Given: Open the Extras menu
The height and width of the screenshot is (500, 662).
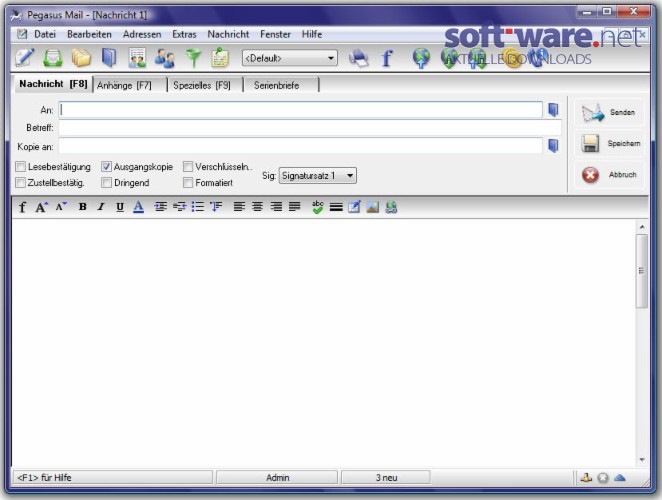Looking at the screenshot, I should click(184, 34).
